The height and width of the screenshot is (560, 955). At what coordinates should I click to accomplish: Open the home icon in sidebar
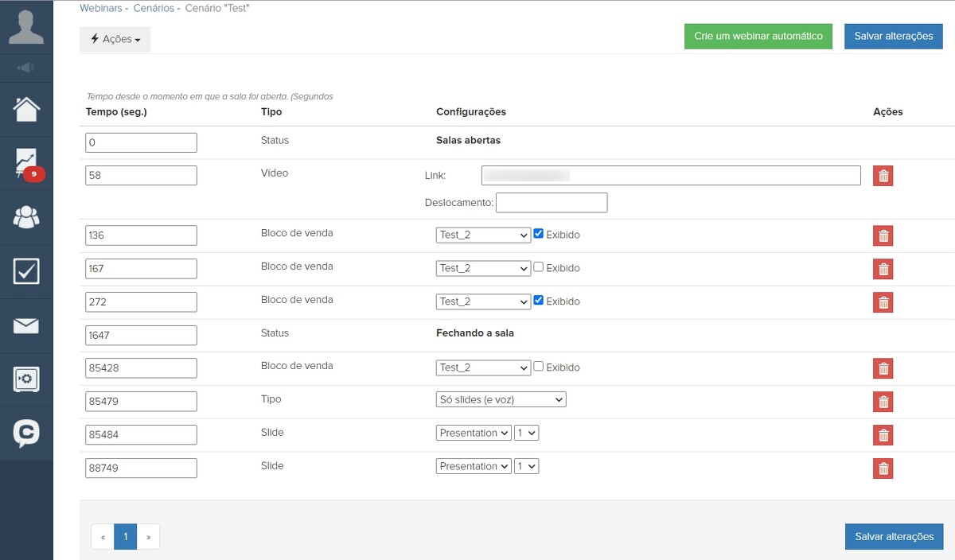[26, 109]
